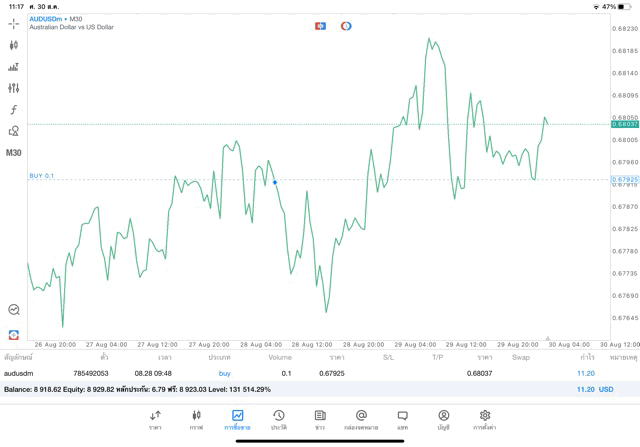
Task: Open the volume bars chart tool
Action: (14, 67)
